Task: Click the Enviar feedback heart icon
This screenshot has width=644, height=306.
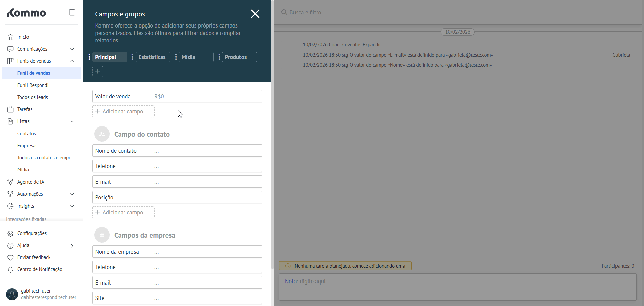Action: (10, 257)
